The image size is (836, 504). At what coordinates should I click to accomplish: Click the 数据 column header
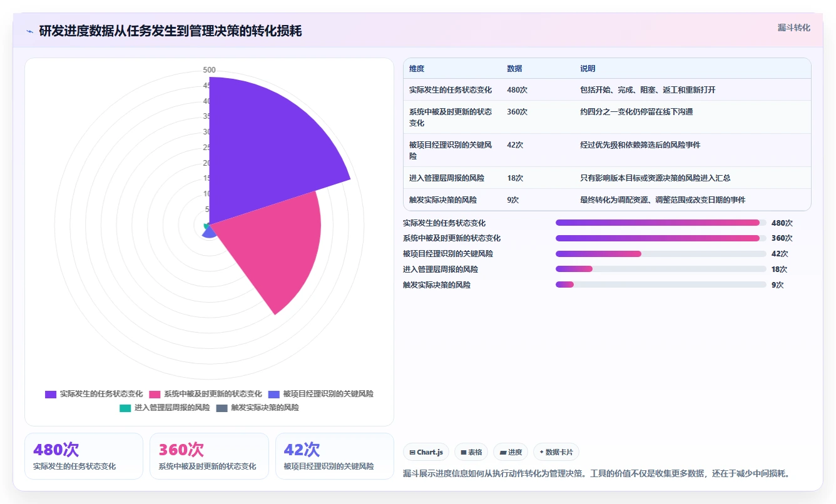(514, 69)
